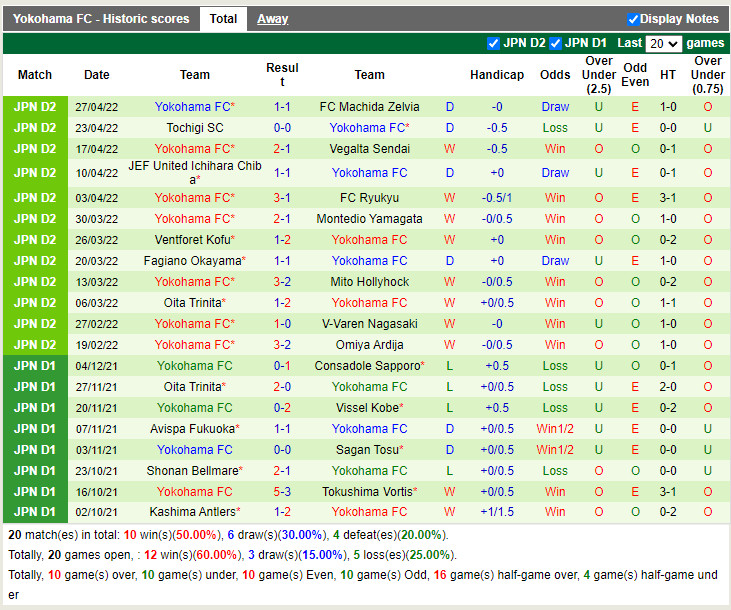This screenshot has width=731, height=610.
Task: Click the V-Varen Nagasaki team link
Action: pos(369,324)
